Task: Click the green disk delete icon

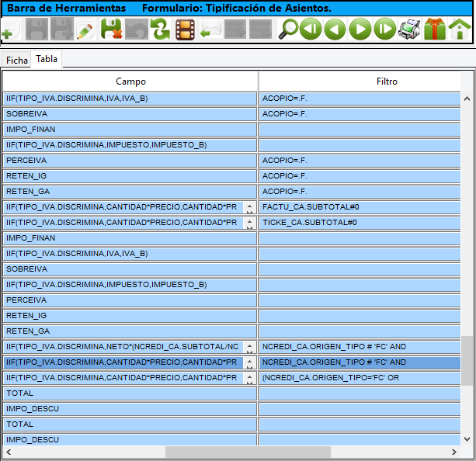Action: tap(111, 29)
